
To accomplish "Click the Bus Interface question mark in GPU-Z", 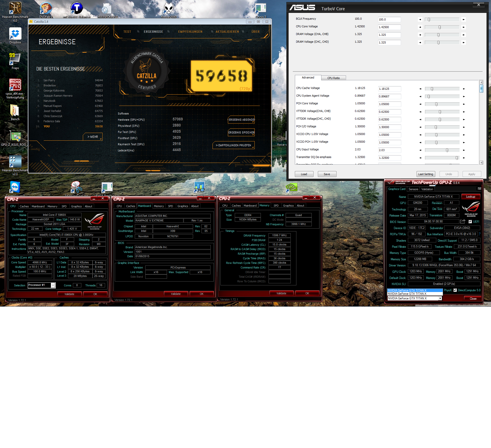I will point(479,234).
